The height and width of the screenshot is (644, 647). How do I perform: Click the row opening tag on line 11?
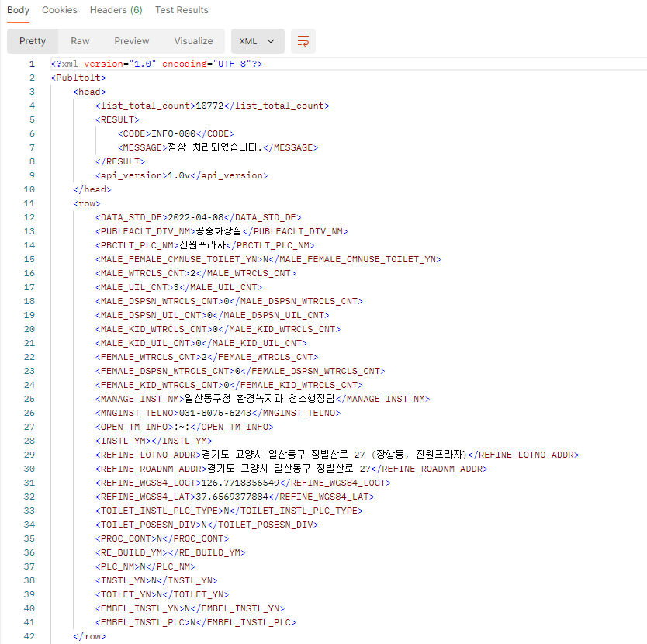[87, 203]
